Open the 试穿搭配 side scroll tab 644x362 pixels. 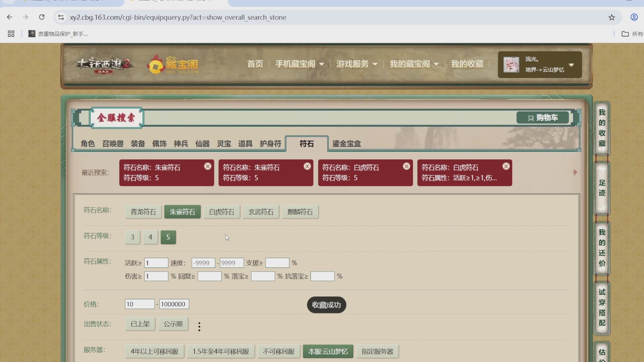602,308
